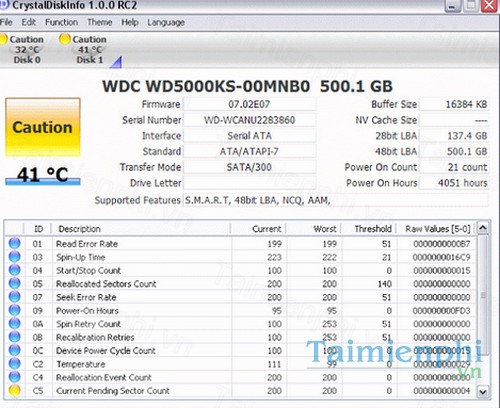Image resolution: width=500 pixels, height=408 pixels.
Task: Click blue status icon for Spin Retry Count
Action: pyautogui.click(x=14, y=323)
